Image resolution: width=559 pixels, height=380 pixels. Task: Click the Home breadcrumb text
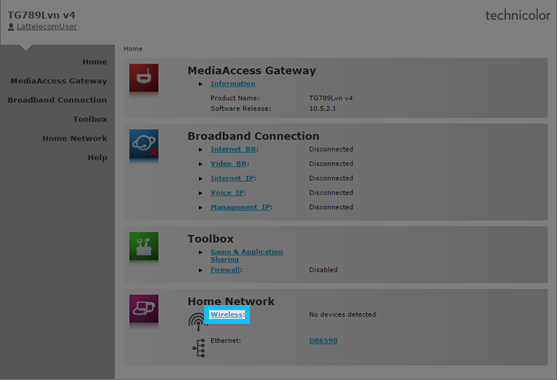point(133,49)
